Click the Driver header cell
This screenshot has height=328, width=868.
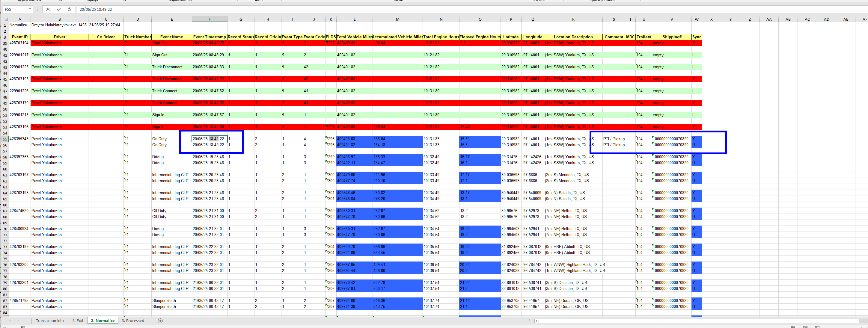pos(60,37)
